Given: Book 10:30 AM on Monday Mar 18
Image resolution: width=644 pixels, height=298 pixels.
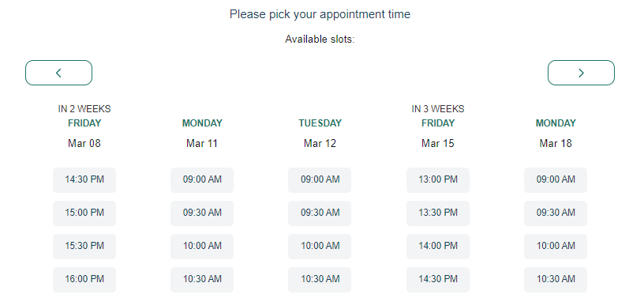Looking at the screenshot, I should (556, 280).
